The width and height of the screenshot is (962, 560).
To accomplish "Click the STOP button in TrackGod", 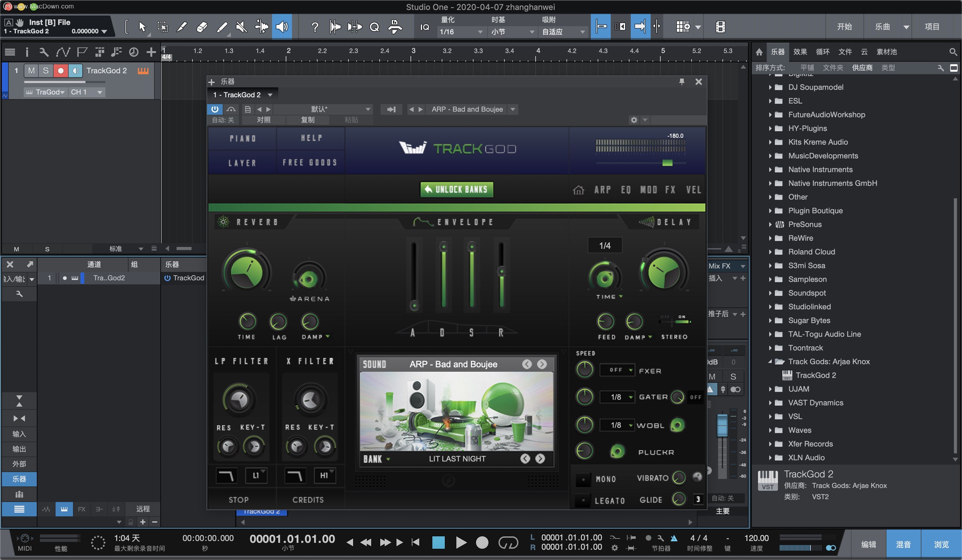I will [x=239, y=500].
